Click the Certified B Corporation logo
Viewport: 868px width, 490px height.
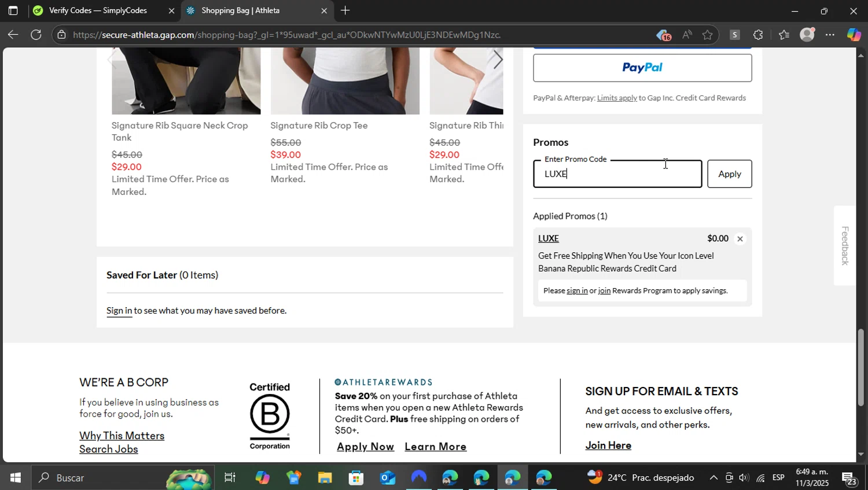pyautogui.click(x=270, y=417)
